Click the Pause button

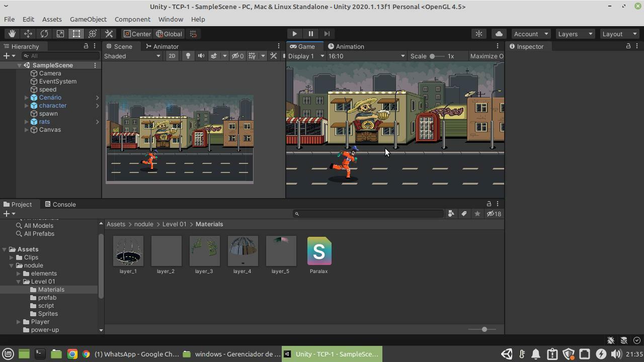(x=310, y=34)
